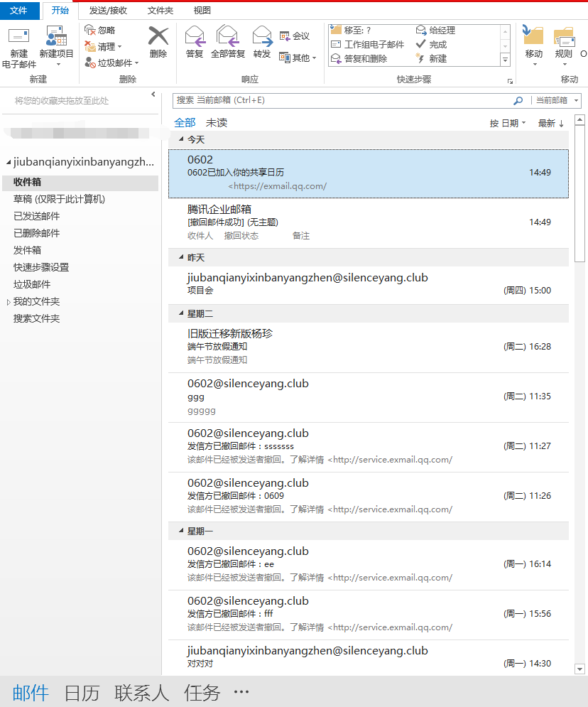Open the 垃圾邮件 folder in tree

pyautogui.click(x=31, y=284)
